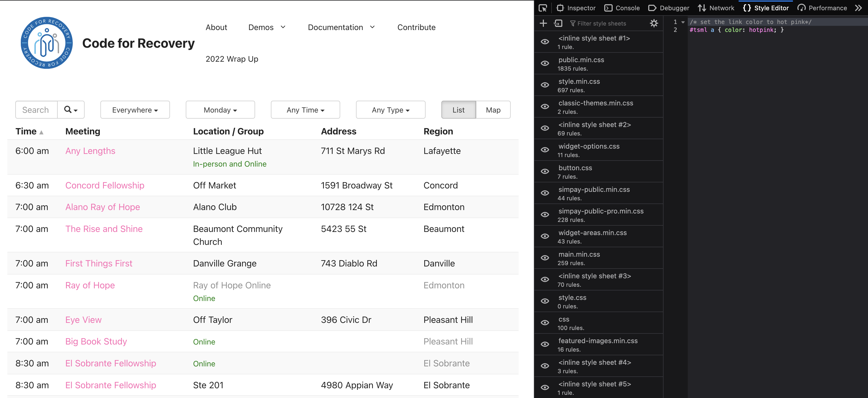868x398 pixels.
Task: Click the element picker icon in devtools
Action: point(543,8)
